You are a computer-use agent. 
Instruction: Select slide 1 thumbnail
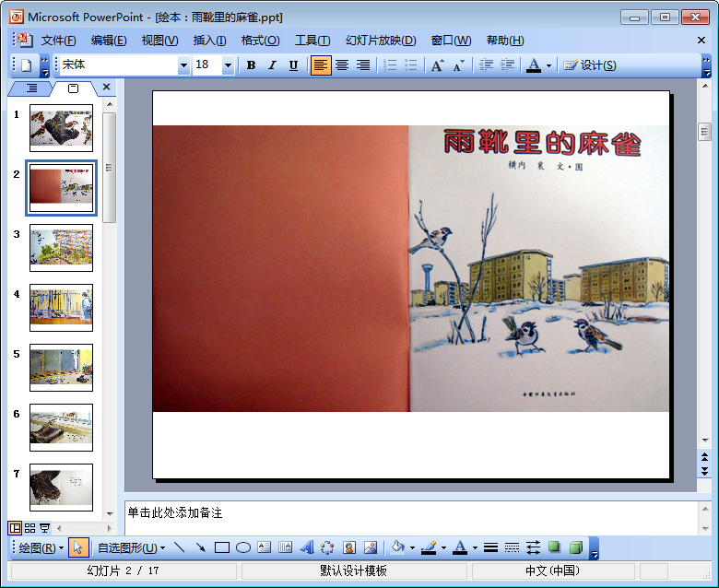(x=61, y=128)
